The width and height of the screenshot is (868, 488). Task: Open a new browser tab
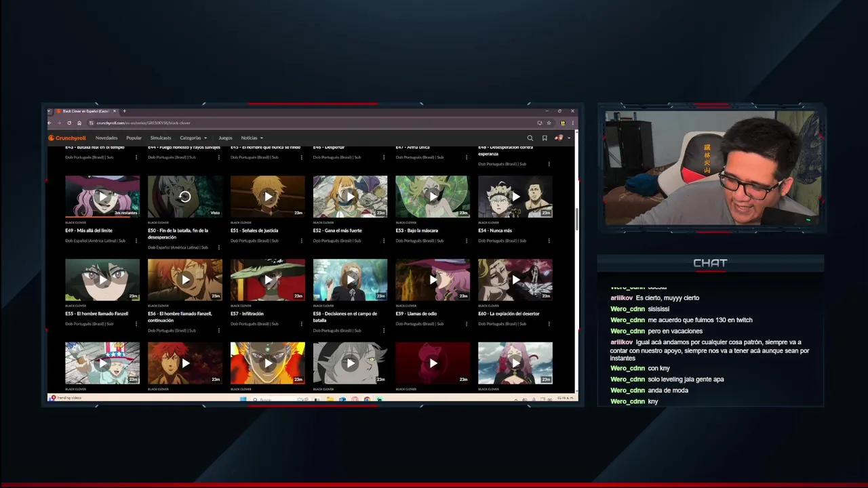pyautogui.click(x=125, y=111)
